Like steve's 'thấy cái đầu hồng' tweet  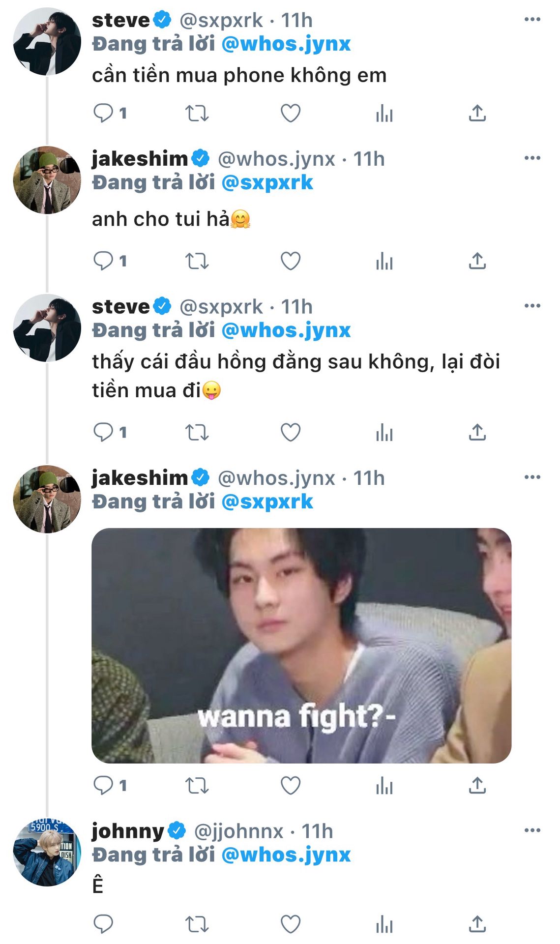tap(291, 433)
